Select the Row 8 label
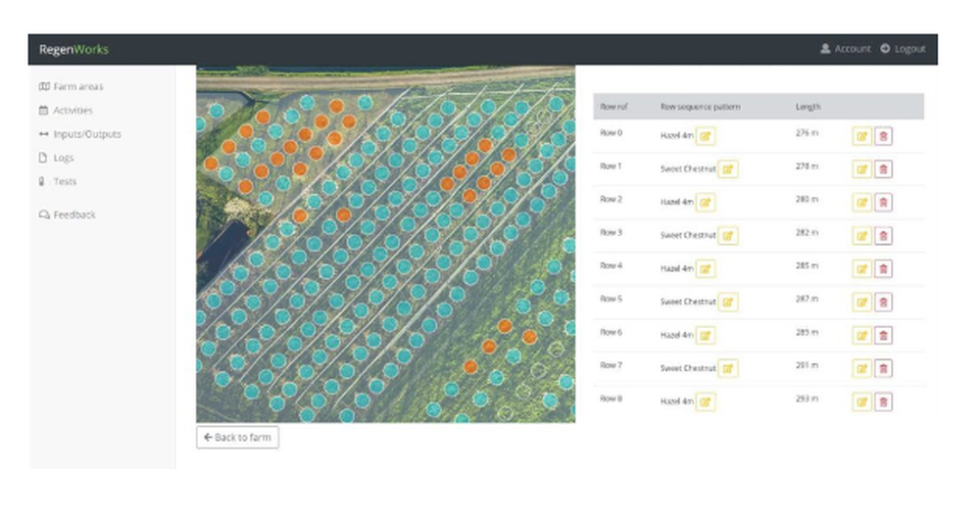Viewport: 980px width, 517px height. pyautogui.click(x=611, y=399)
